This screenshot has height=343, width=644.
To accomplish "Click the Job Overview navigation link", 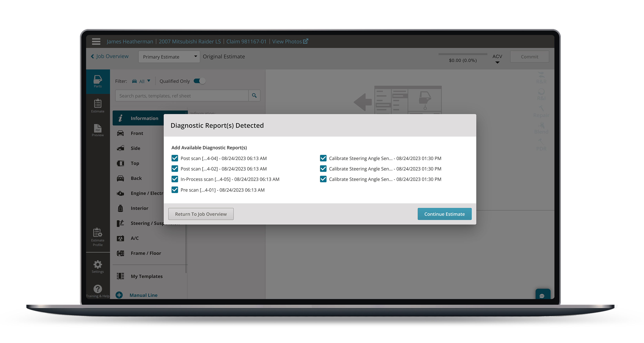I will pyautogui.click(x=110, y=56).
